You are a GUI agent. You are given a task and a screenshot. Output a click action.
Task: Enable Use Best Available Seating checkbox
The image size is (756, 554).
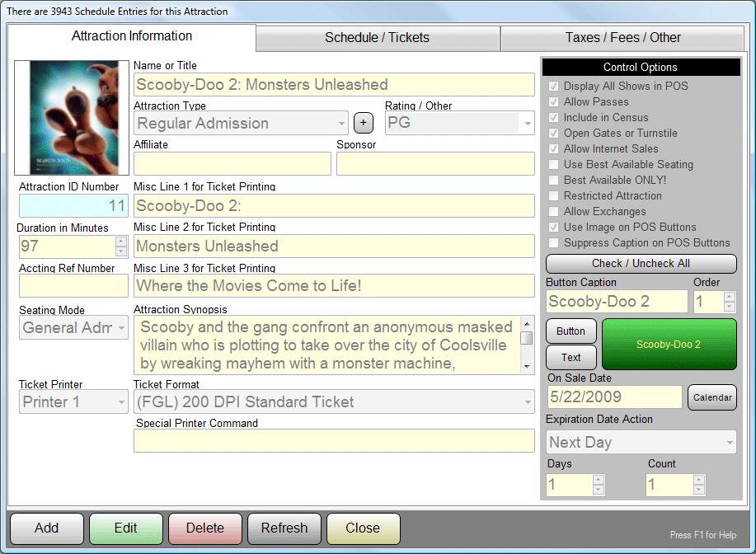(553, 164)
